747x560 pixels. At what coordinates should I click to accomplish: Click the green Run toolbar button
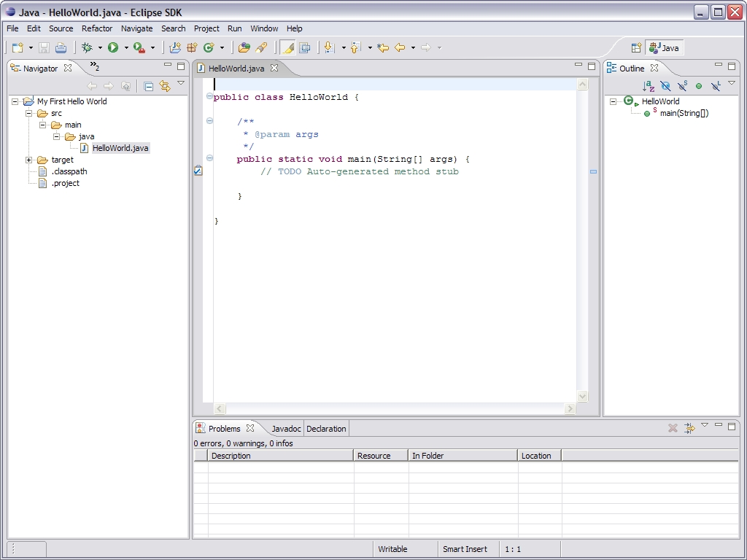click(x=113, y=47)
